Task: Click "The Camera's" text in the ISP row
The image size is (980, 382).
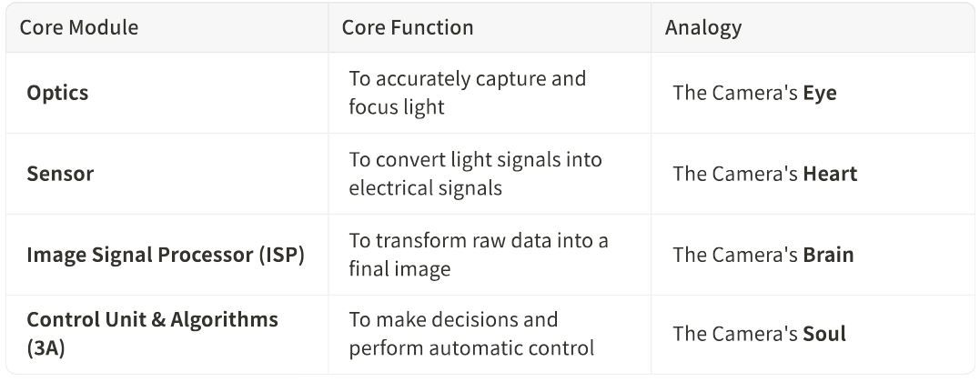Action: click(735, 255)
